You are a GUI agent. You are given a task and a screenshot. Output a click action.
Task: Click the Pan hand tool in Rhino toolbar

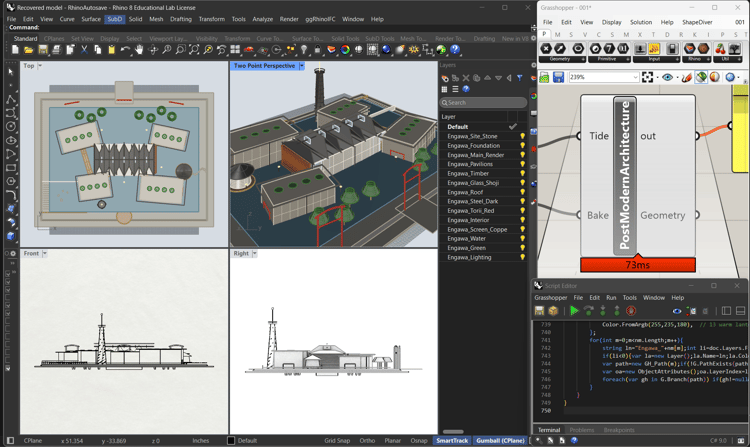coord(139,49)
